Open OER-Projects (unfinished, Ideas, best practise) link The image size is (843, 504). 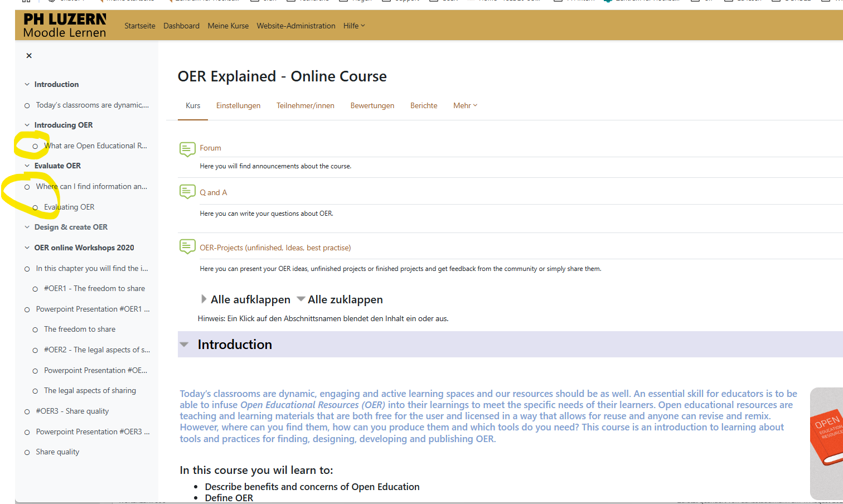(x=275, y=248)
